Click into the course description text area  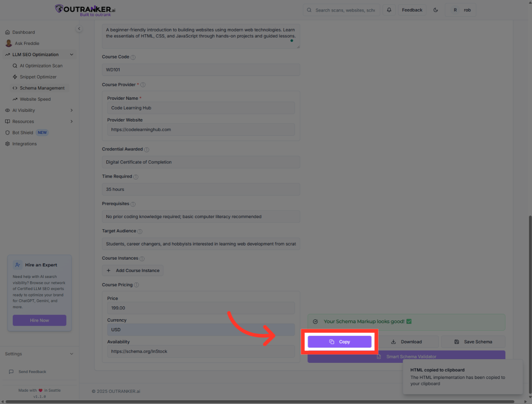click(x=201, y=36)
